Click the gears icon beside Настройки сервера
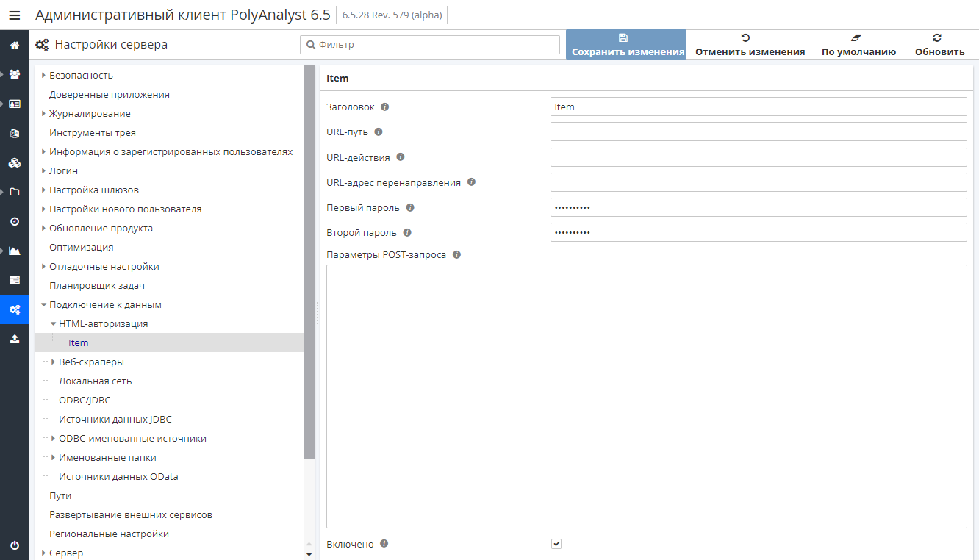The image size is (979, 560). pyautogui.click(x=42, y=44)
